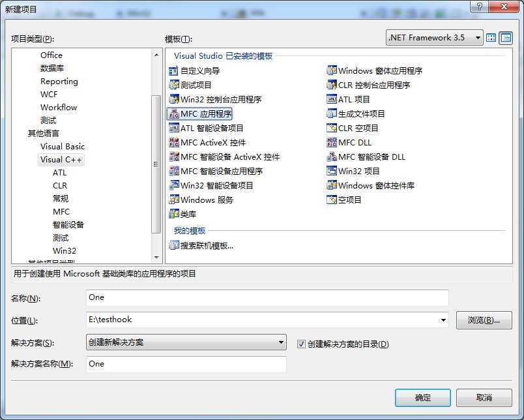This screenshot has height=420, width=524.
Task: Switch templates to small icons view
Action: (506, 38)
